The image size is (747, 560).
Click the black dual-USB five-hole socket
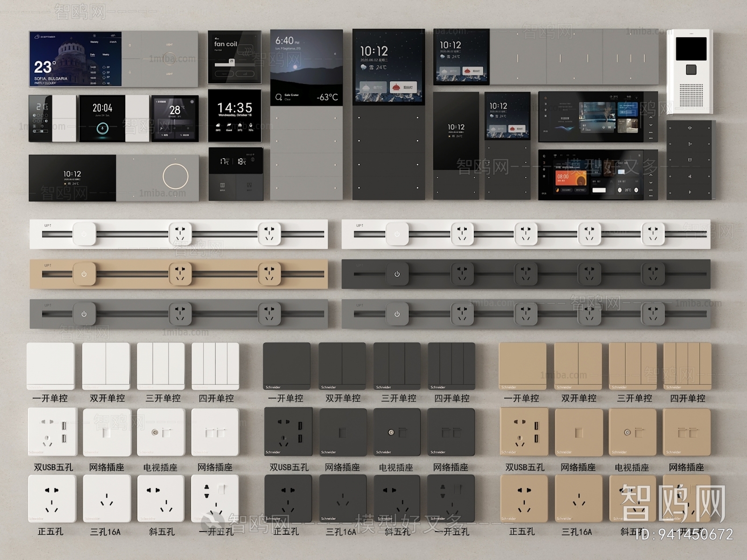click(x=288, y=432)
